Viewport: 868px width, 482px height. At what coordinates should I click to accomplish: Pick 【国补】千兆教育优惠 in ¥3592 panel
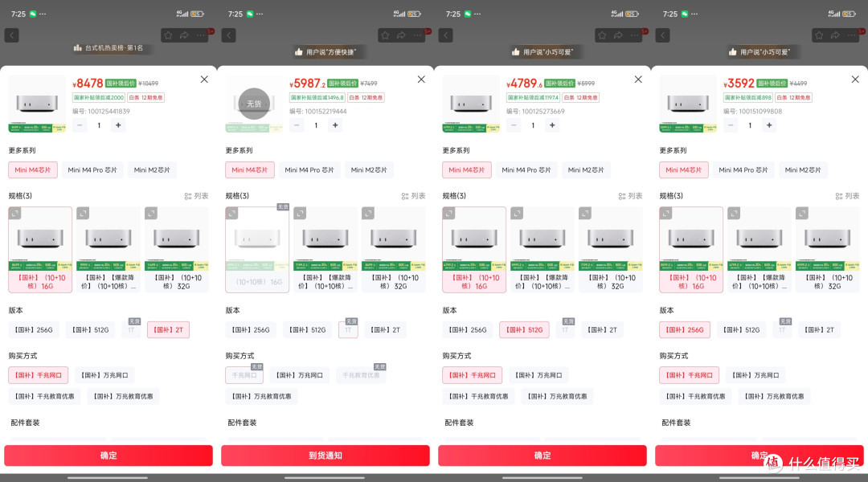point(695,396)
